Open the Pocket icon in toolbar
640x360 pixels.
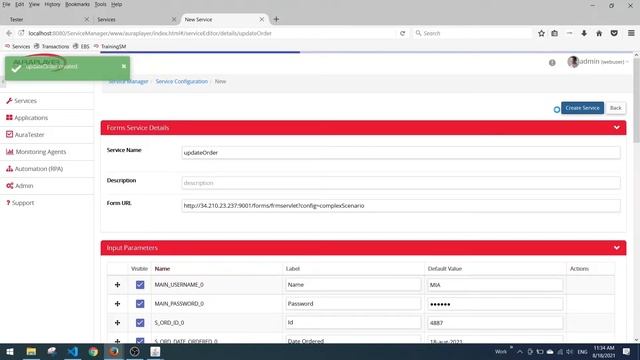pos(614,33)
